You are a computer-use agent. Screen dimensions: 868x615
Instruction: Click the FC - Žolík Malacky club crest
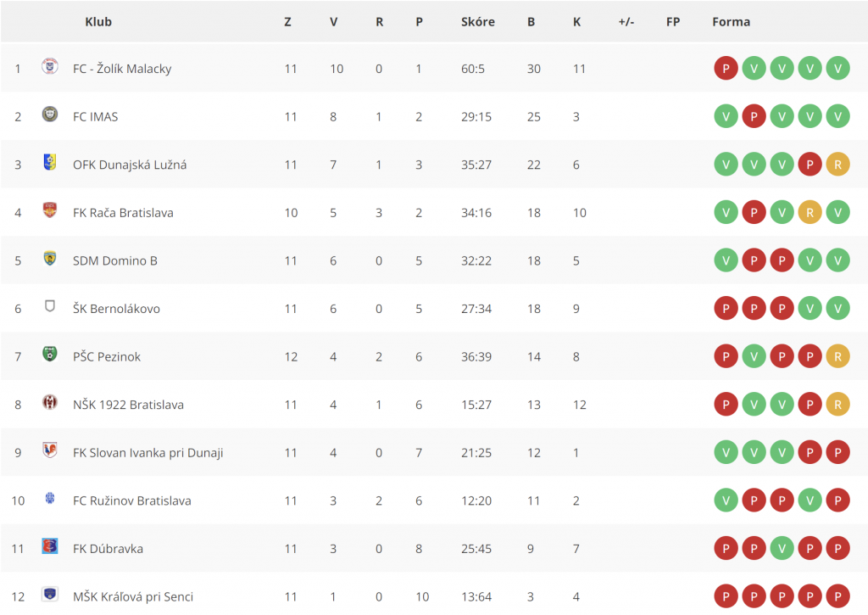tap(50, 66)
